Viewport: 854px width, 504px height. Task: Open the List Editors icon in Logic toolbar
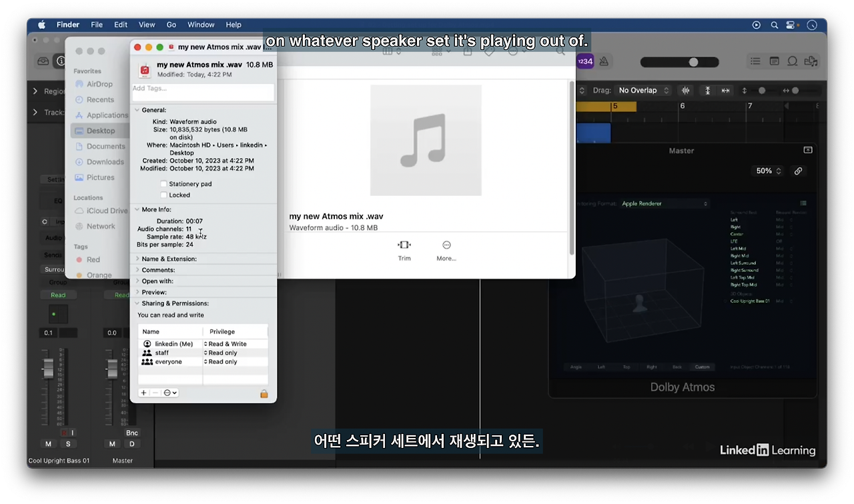pos(755,61)
